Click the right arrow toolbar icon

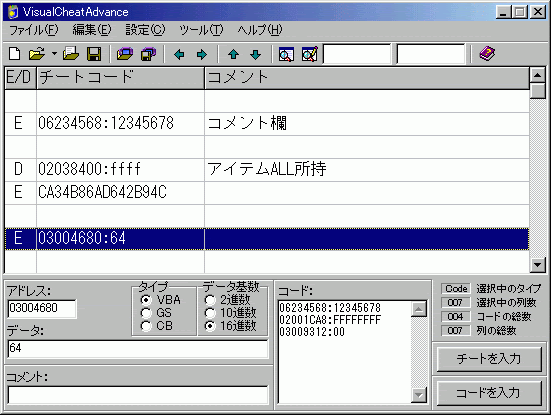pyautogui.click(x=202, y=54)
